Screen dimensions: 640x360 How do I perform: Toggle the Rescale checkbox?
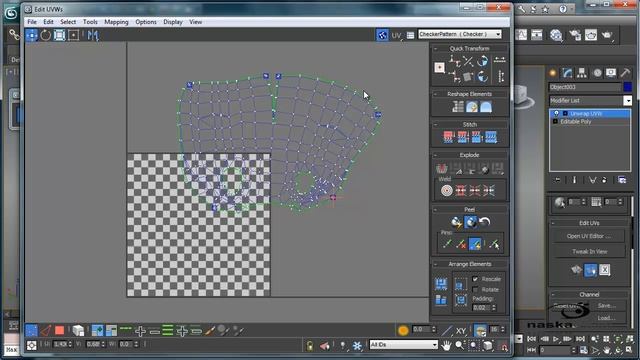[x=475, y=279]
